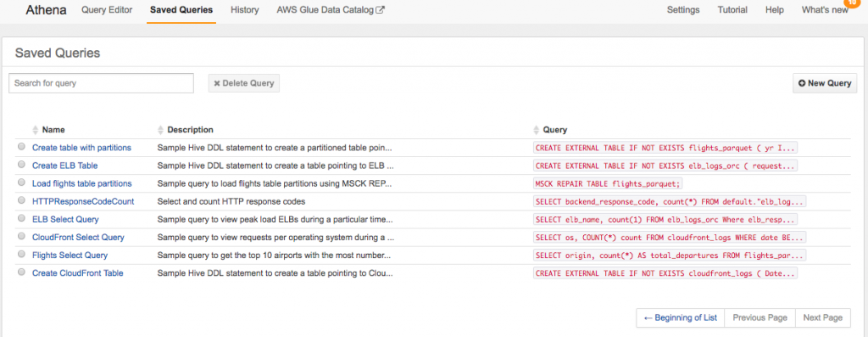Screen dimensions: 868x337
Task: Click description about peak load ELBs
Action: coord(275,220)
